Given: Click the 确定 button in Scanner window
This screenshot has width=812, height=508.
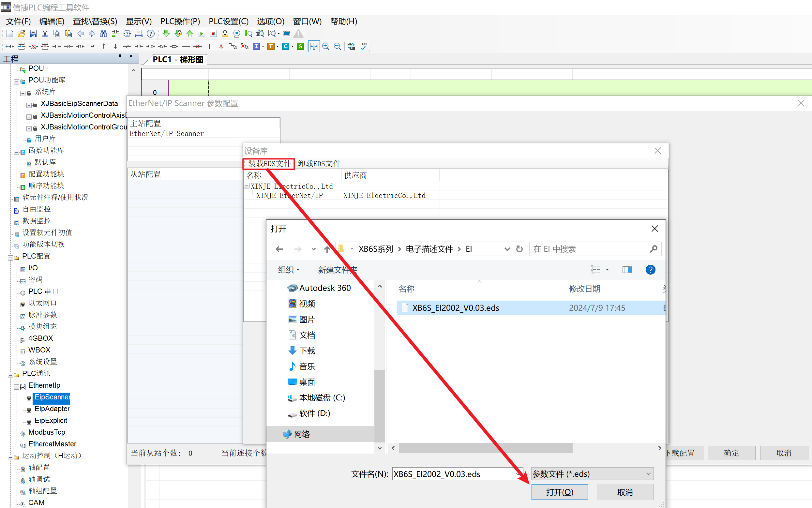Looking at the screenshot, I should [731, 453].
